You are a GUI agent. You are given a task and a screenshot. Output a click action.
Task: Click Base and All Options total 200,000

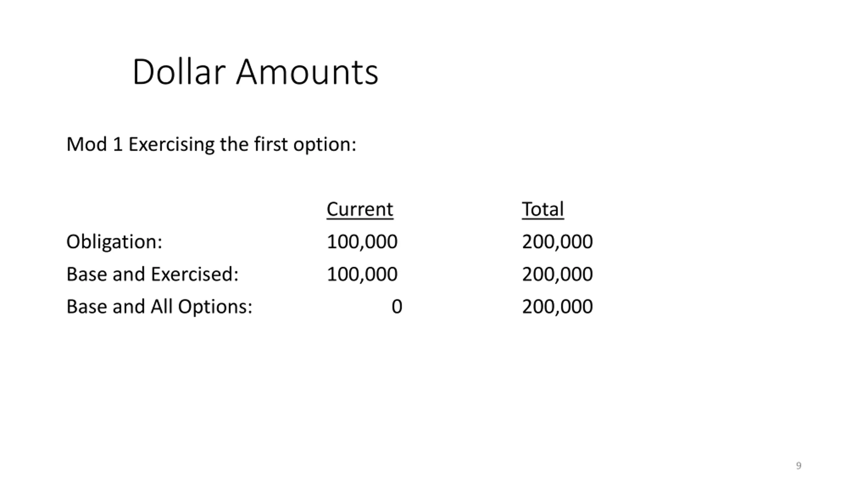pyautogui.click(x=557, y=307)
